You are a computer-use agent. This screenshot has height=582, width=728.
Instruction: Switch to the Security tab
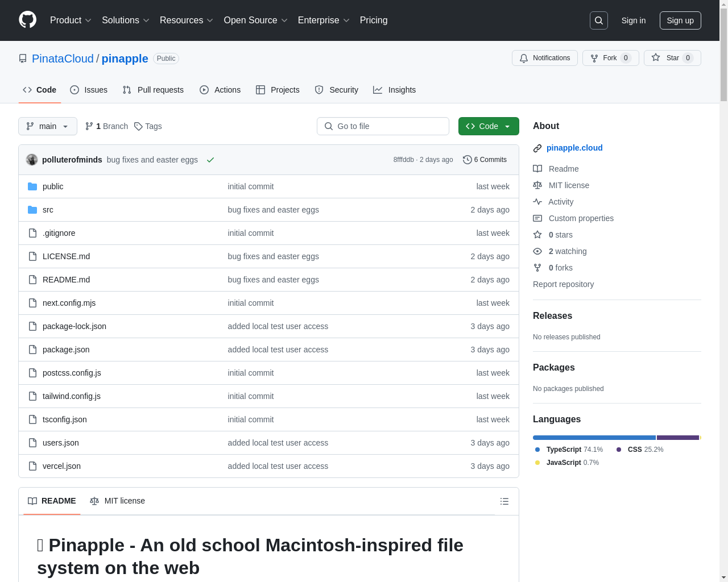click(337, 90)
